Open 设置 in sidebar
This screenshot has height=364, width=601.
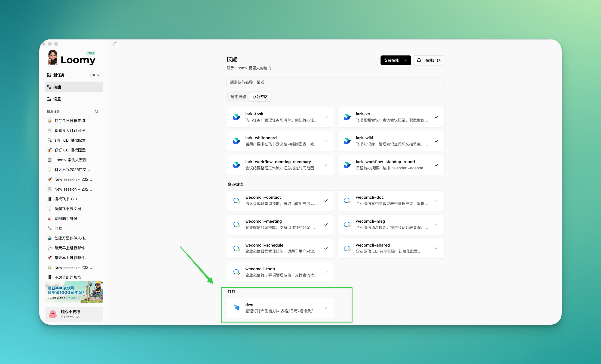(57, 99)
